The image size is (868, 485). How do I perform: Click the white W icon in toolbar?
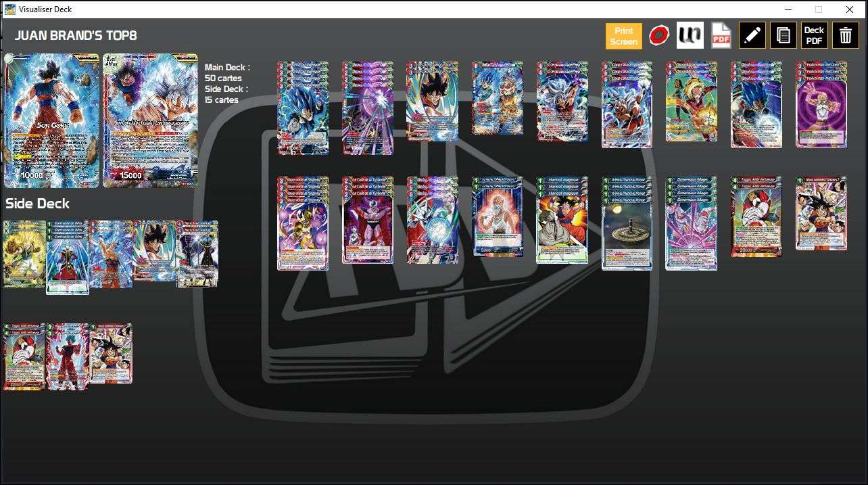689,35
